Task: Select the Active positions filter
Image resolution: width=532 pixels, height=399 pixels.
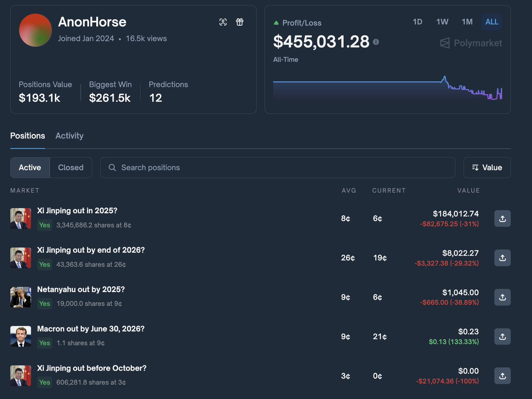Action: [30, 167]
